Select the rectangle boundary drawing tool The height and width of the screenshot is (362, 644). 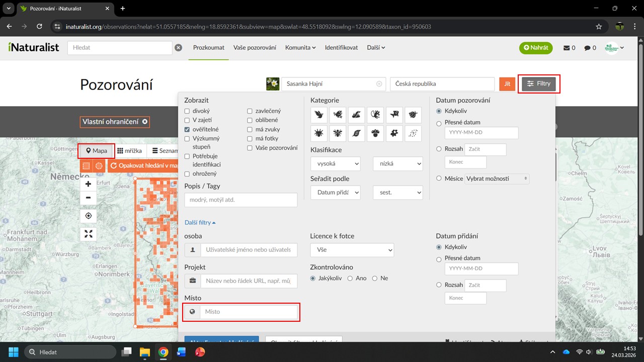(x=87, y=165)
